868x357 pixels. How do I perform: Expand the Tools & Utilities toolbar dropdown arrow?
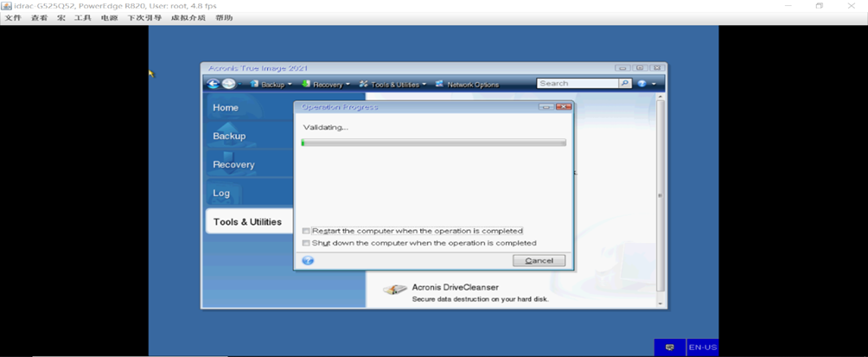click(x=424, y=85)
